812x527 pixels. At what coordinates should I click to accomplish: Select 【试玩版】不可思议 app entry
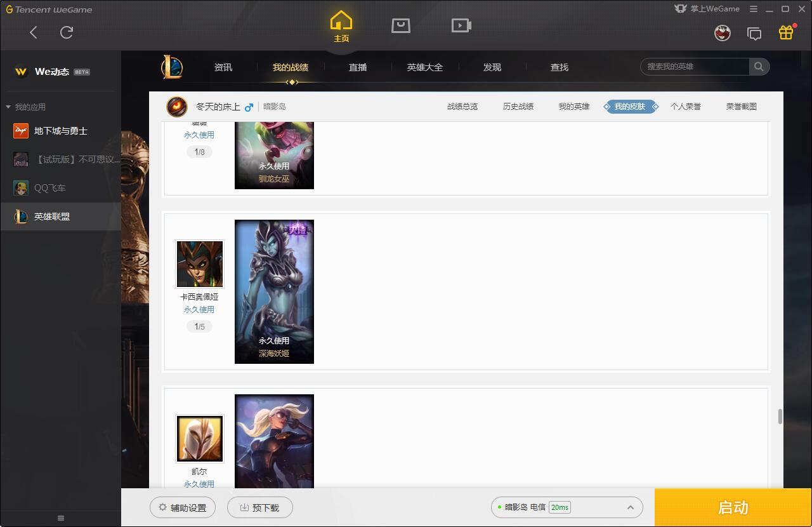click(60, 159)
